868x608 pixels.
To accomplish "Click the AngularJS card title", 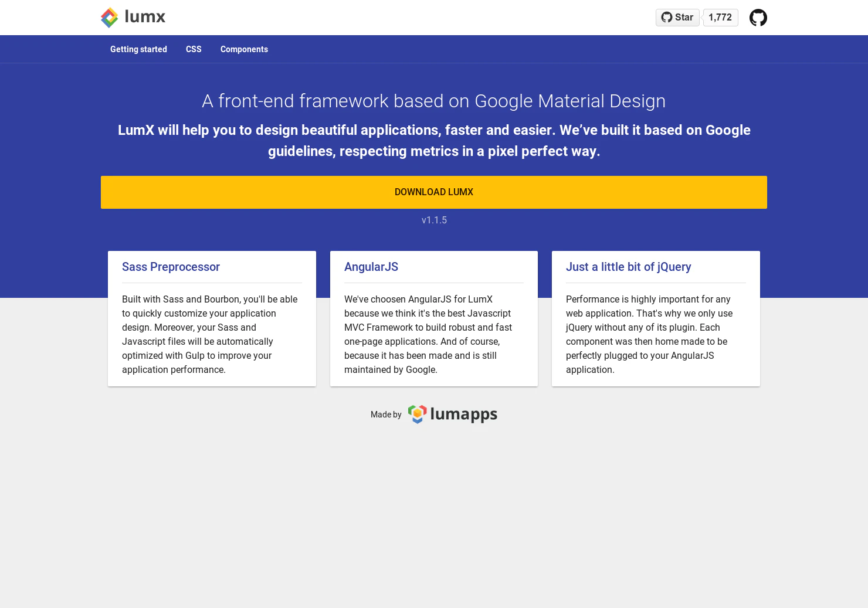I will [x=371, y=267].
